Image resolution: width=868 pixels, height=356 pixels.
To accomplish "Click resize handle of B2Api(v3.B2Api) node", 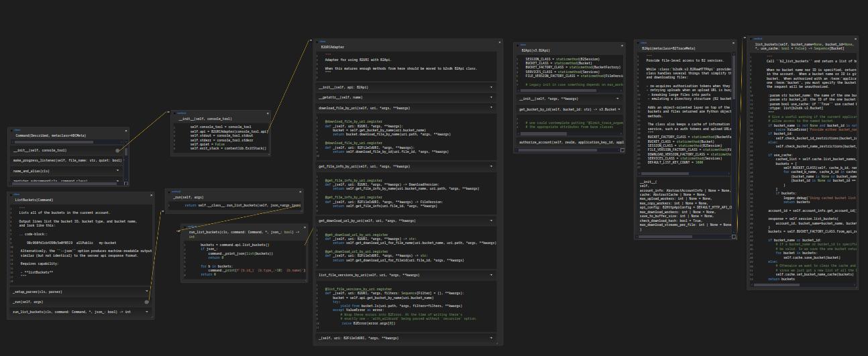I will coord(622,150).
